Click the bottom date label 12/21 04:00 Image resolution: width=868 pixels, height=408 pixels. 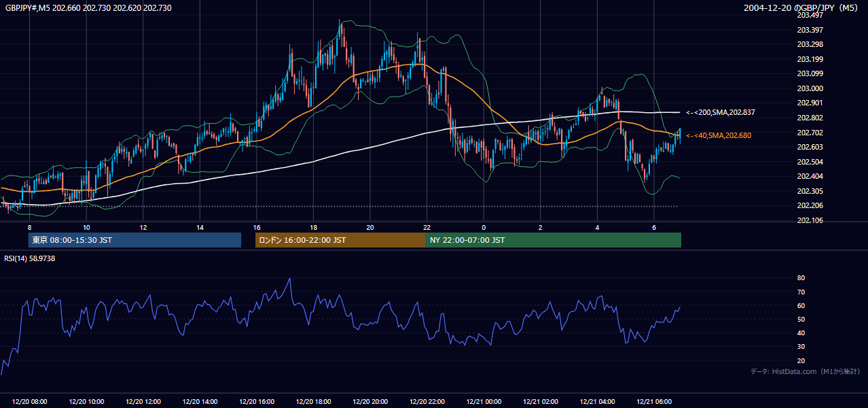(x=597, y=402)
